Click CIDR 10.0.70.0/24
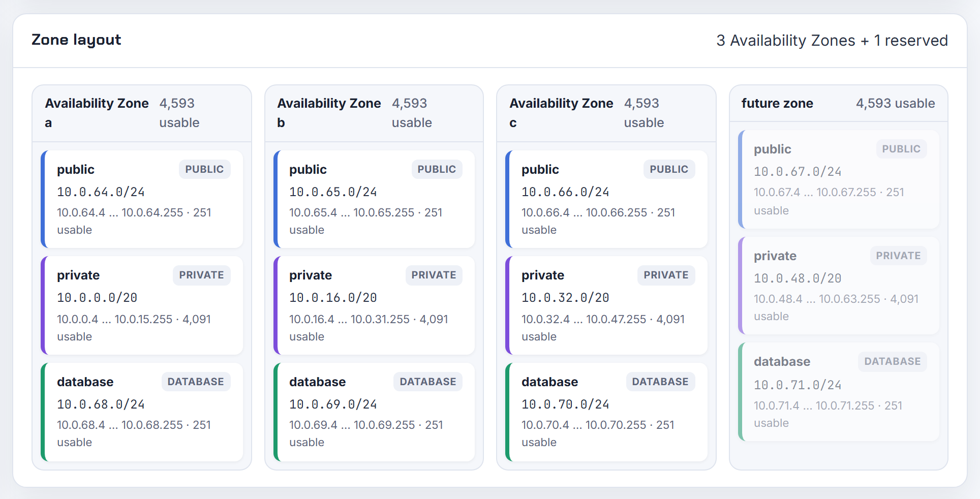The image size is (980, 499). point(565,404)
